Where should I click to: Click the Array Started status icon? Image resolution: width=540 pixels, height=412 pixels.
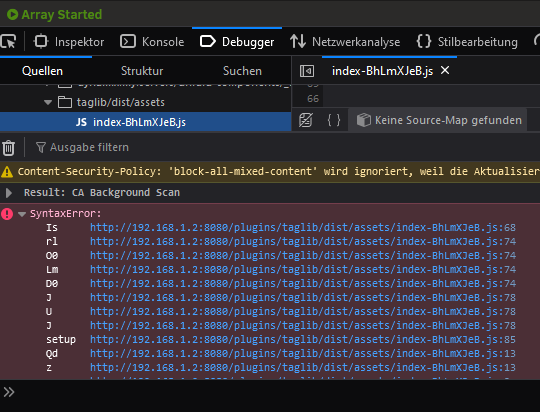(x=12, y=14)
